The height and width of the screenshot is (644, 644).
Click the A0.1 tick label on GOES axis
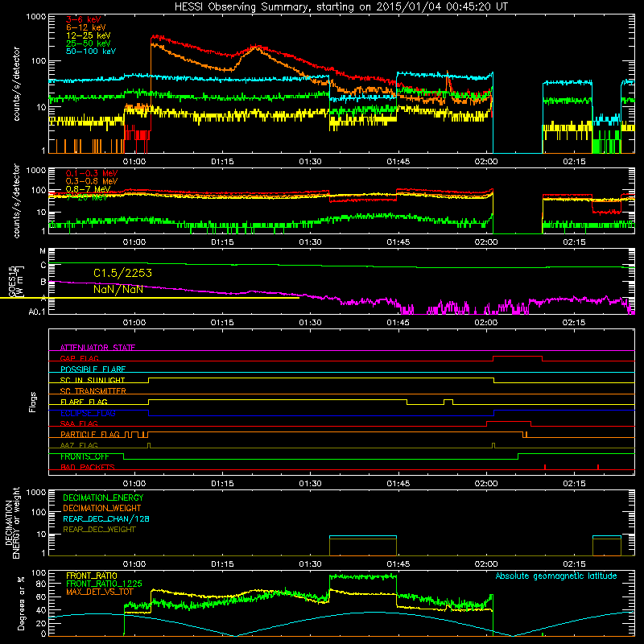click(37, 312)
